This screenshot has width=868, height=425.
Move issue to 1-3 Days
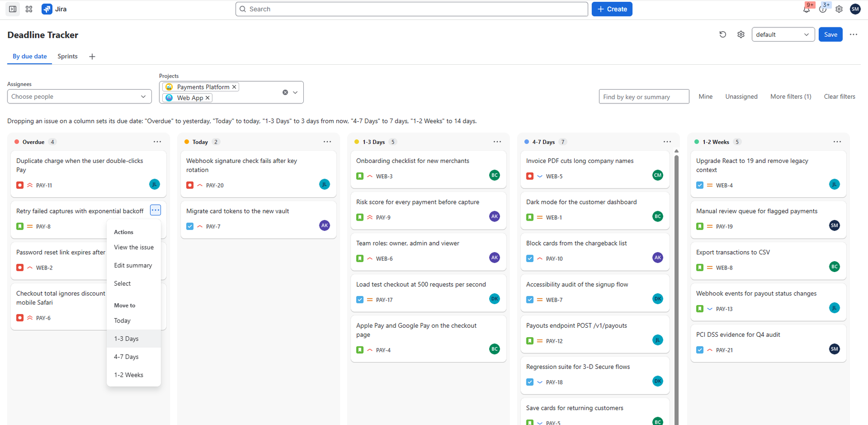click(134, 339)
